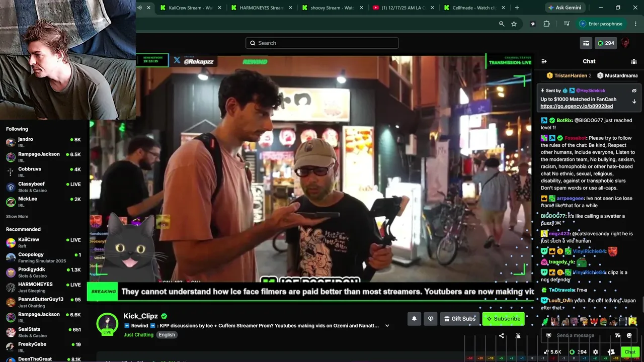Open the browser zoom magnifier icon
Screen dimensions: 644x362
tap(502, 24)
